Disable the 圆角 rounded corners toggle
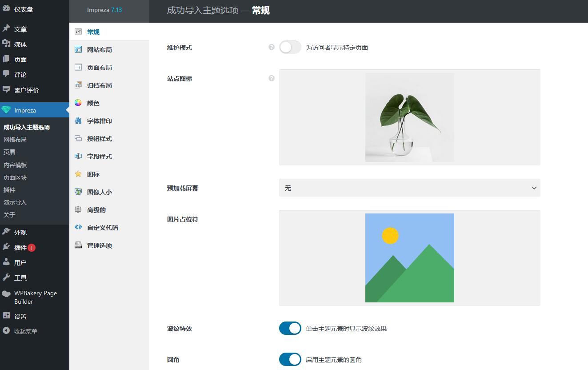 [290, 360]
